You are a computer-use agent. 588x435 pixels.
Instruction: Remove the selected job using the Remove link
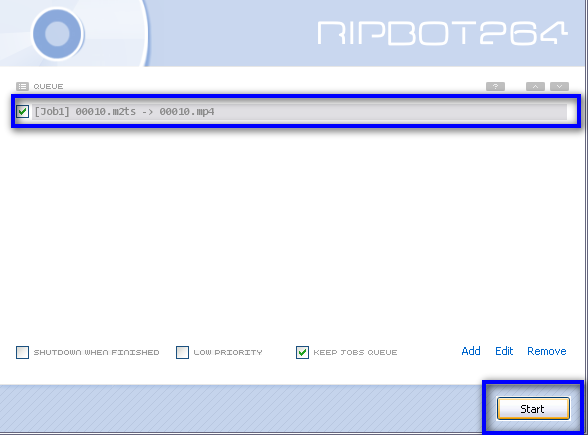coord(547,351)
